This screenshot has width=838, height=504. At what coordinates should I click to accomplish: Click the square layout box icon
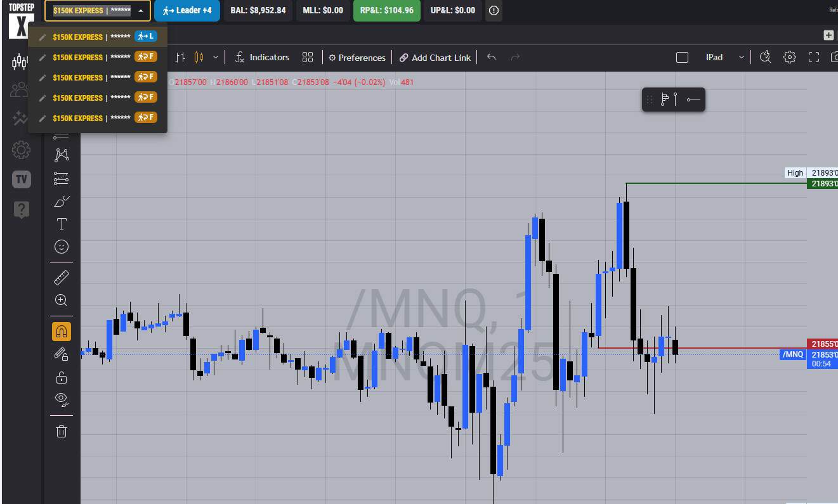683,58
